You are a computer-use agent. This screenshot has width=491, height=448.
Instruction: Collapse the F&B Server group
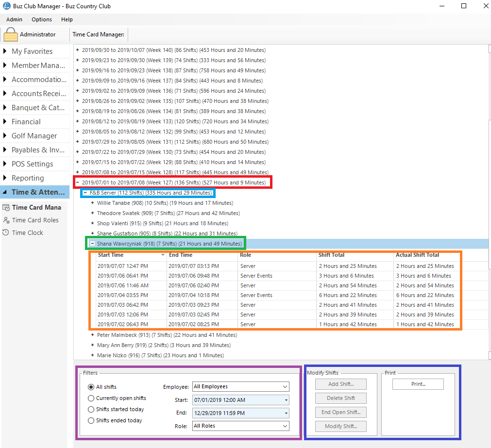85,193
